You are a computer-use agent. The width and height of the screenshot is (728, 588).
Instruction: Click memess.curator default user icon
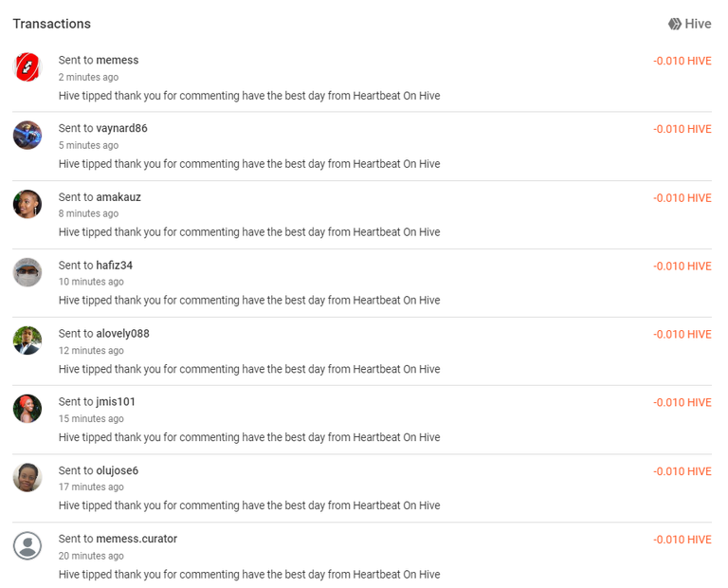[27, 545]
